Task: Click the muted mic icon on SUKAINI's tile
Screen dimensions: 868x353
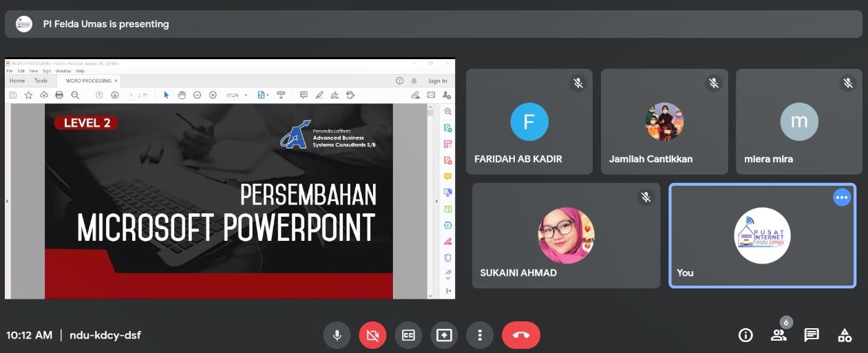Action: click(646, 197)
